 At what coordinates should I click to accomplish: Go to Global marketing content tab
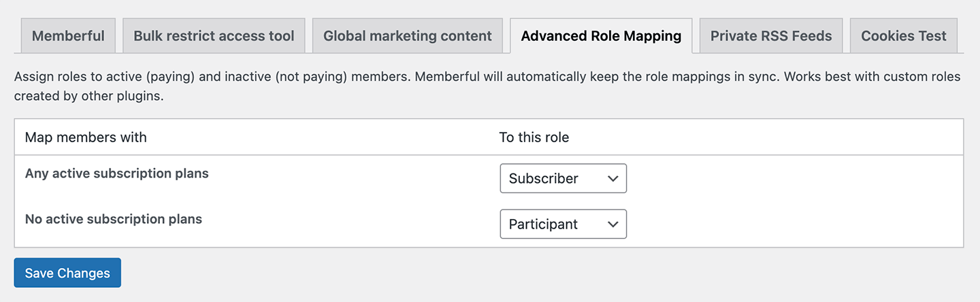407,36
